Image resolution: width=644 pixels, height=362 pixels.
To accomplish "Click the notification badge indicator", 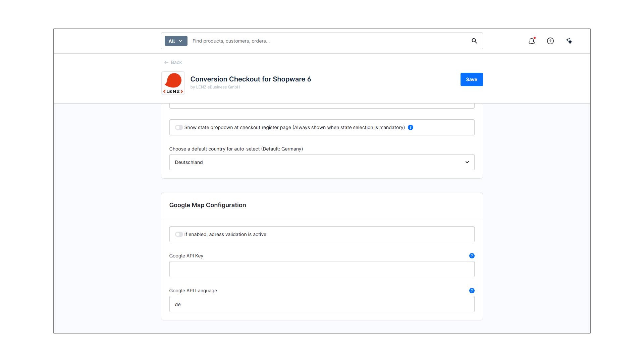I will [535, 38].
